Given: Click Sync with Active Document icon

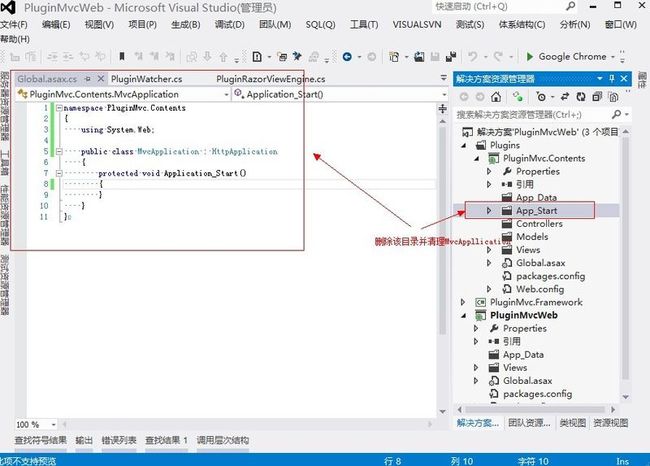Looking at the screenshot, I should (x=565, y=97).
